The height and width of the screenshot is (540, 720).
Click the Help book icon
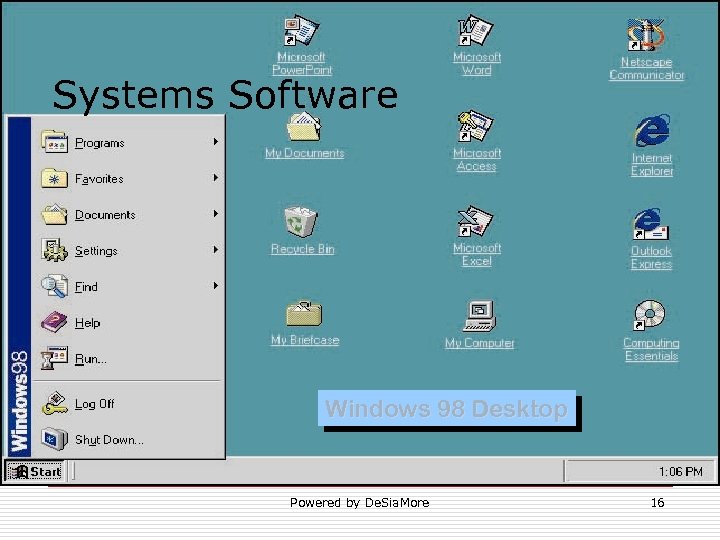tap(54, 322)
